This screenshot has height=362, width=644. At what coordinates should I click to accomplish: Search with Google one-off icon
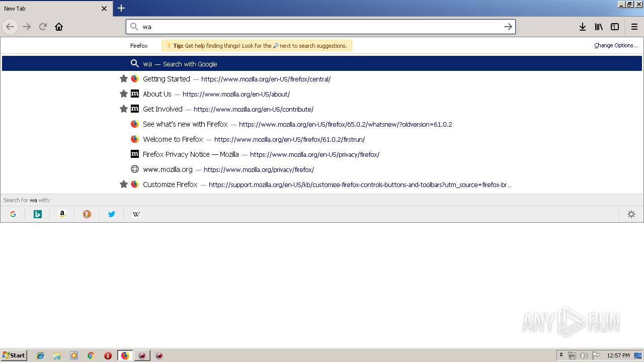pos(13,214)
